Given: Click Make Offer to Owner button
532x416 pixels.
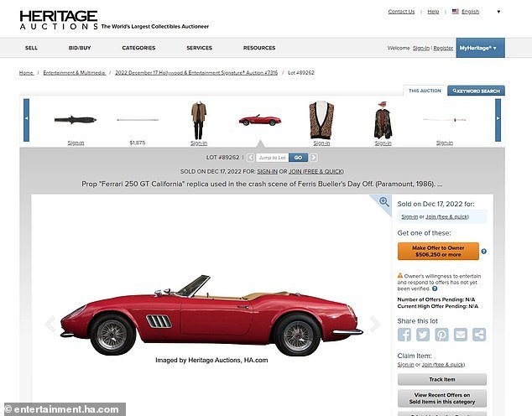Looking at the screenshot, I should (x=438, y=252).
